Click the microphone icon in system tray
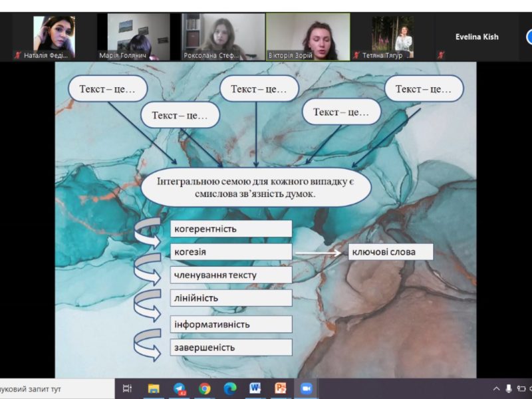Image resolution: width=532 pixels, height=399 pixels. tap(509, 388)
